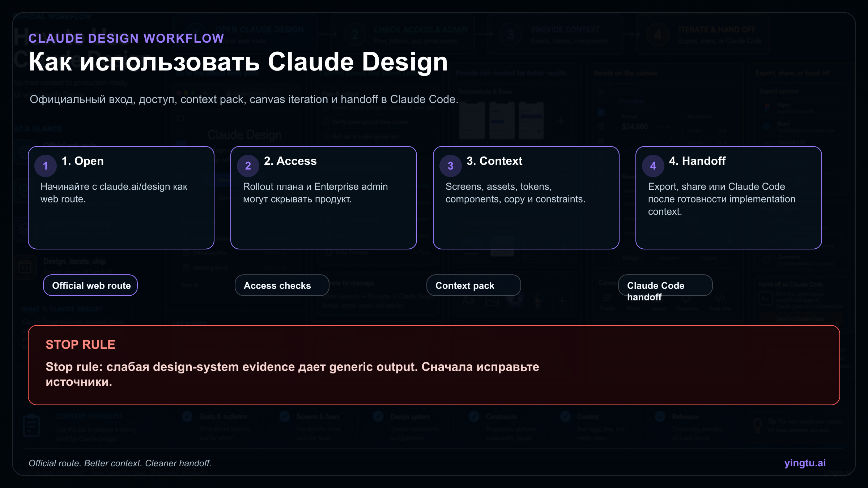Switch to the Compare tab
Screen dimensions: 868x488
tap(669, 258)
